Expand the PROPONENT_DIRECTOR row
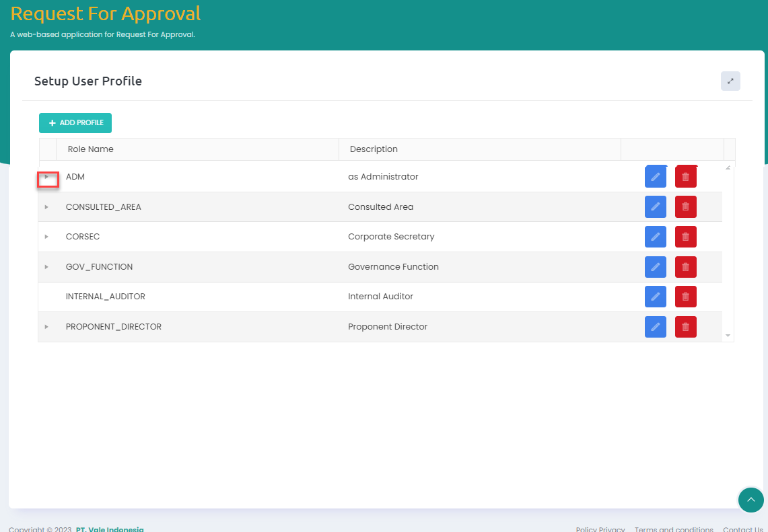 tap(46, 327)
